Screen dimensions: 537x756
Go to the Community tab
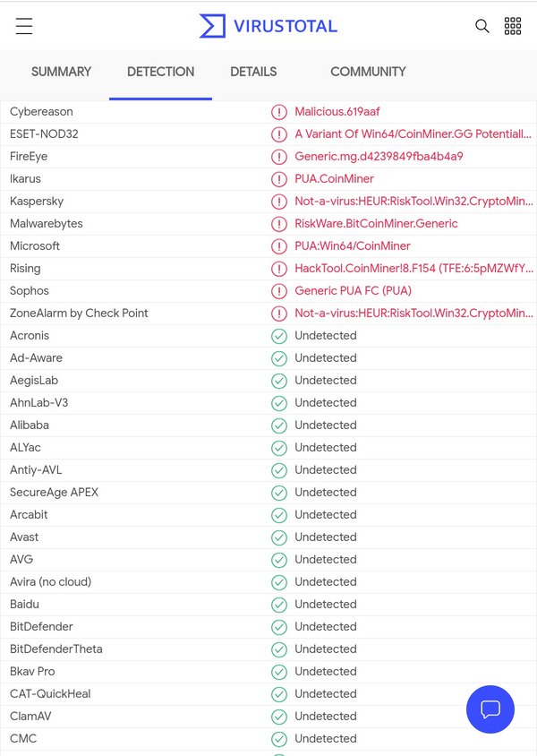(368, 72)
